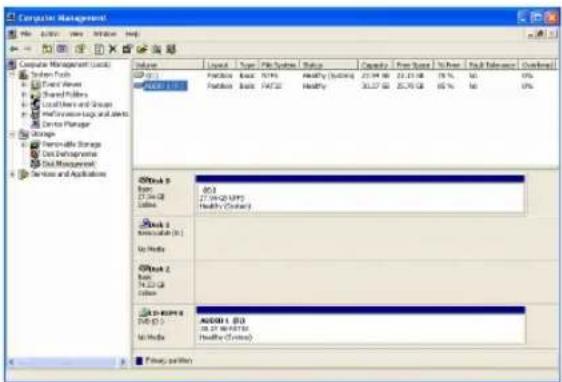
Task: Click the CD-ROM 0 label
Action: 161,313
